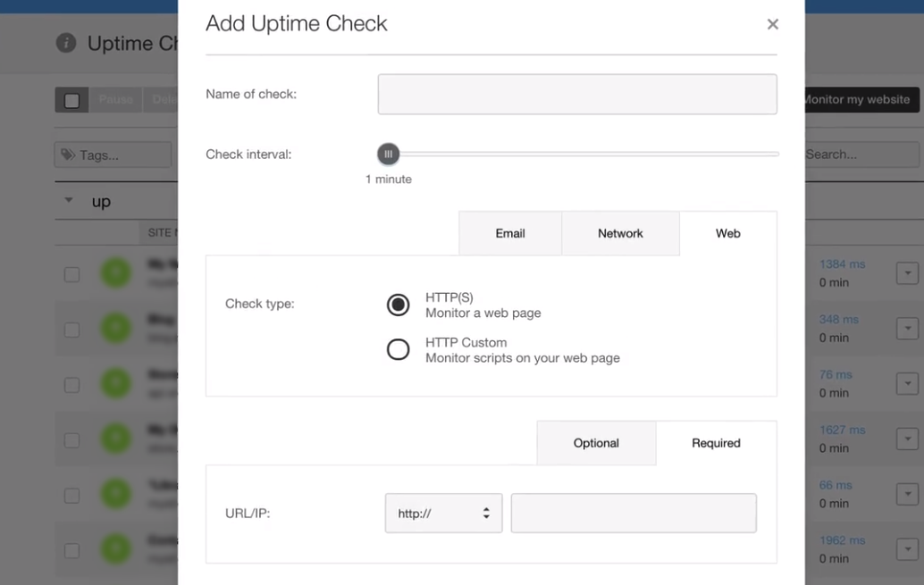924x585 pixels.
Task: Open the Optional settings tab
Action: pyautogui.click(x=596, y=443)
